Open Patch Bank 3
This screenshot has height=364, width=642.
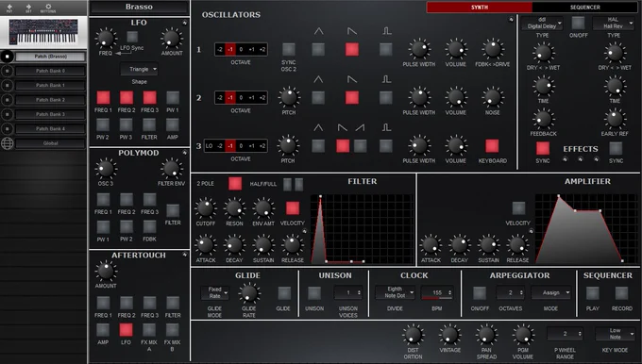pyautogui.click(x=50, y=114)
